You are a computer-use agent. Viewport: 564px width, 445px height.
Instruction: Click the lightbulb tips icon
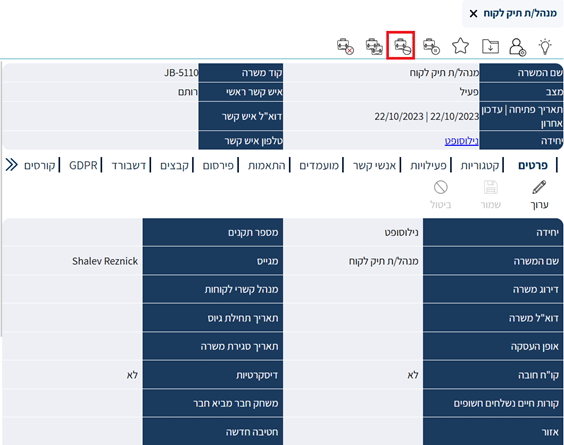point(545,46)
